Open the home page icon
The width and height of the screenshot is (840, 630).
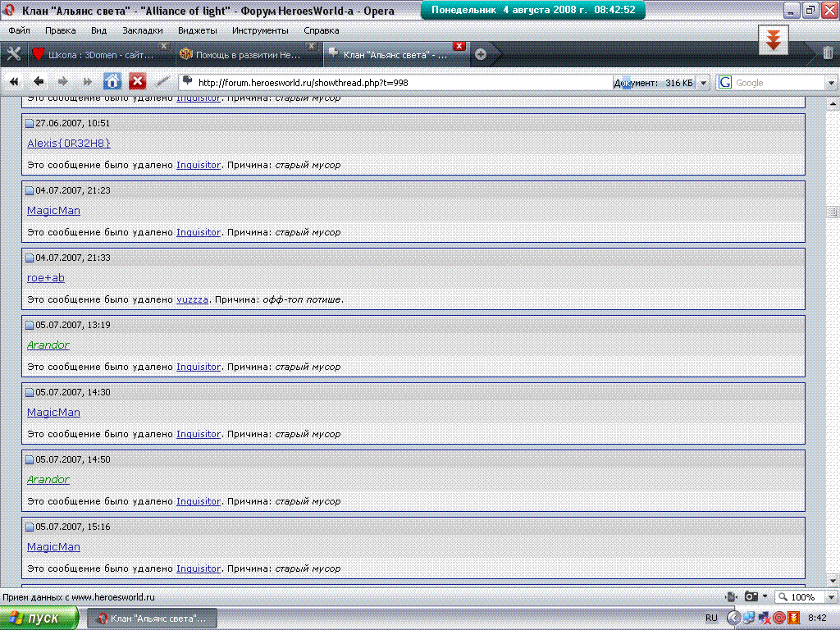pyautogui.click(x=112, y=81)
